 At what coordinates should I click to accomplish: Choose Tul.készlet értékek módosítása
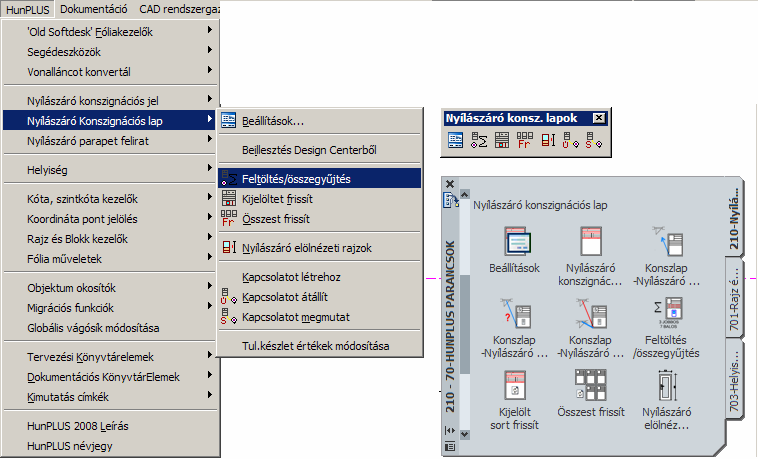(x=320, y=346)
